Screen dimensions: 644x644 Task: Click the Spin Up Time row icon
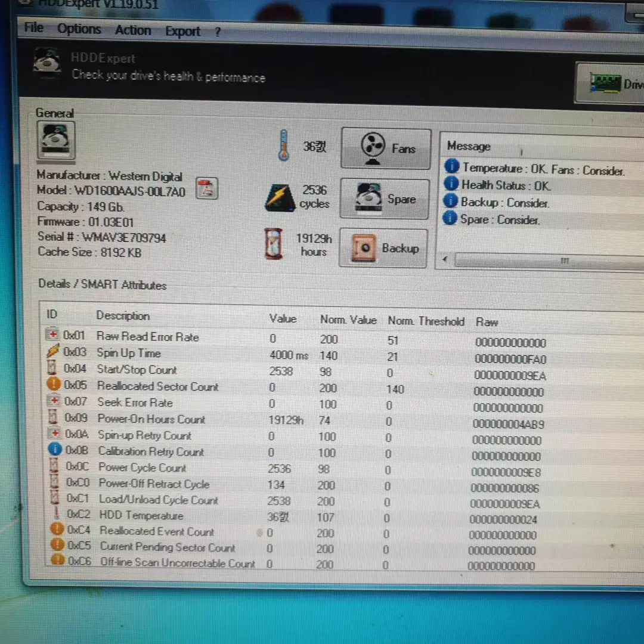pyautogui.click(x=52, y=351)
